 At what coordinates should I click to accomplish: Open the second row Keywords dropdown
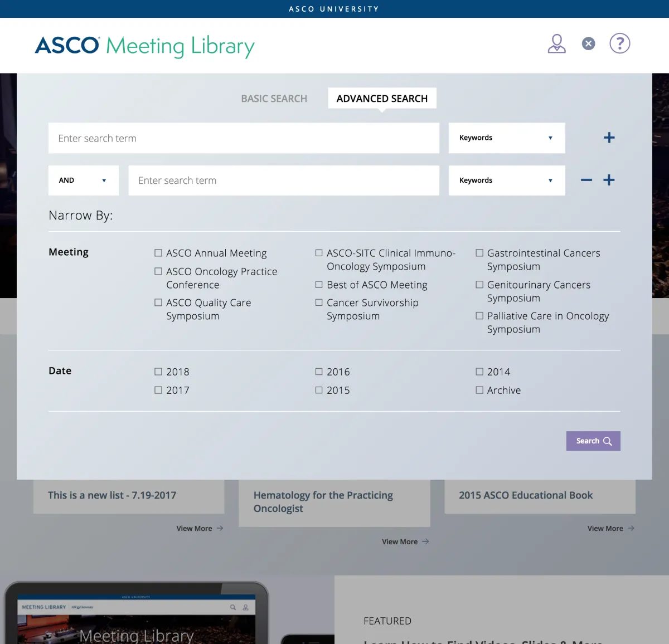coord(507,180)
